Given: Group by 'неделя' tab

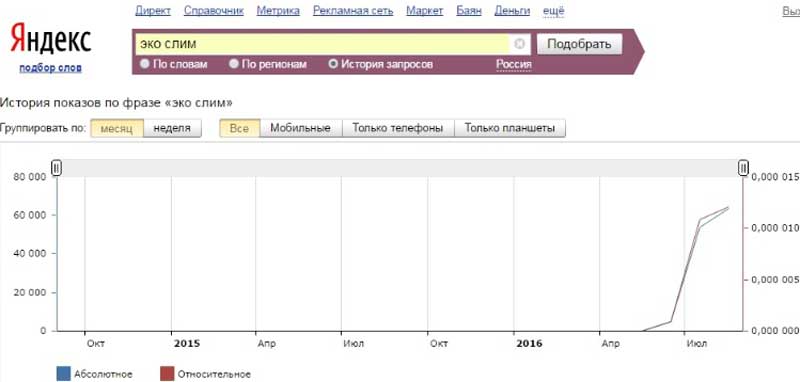Looking at the screenshot, I should pyautogui.click(x=172, y=129).
